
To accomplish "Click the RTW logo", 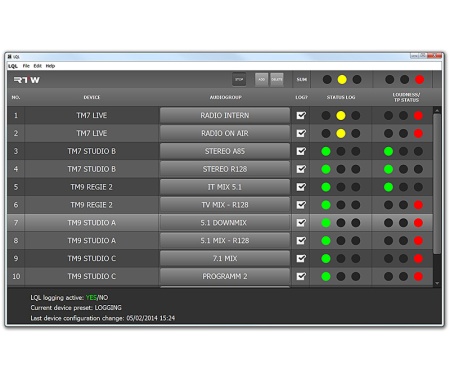I will point(27,80).
